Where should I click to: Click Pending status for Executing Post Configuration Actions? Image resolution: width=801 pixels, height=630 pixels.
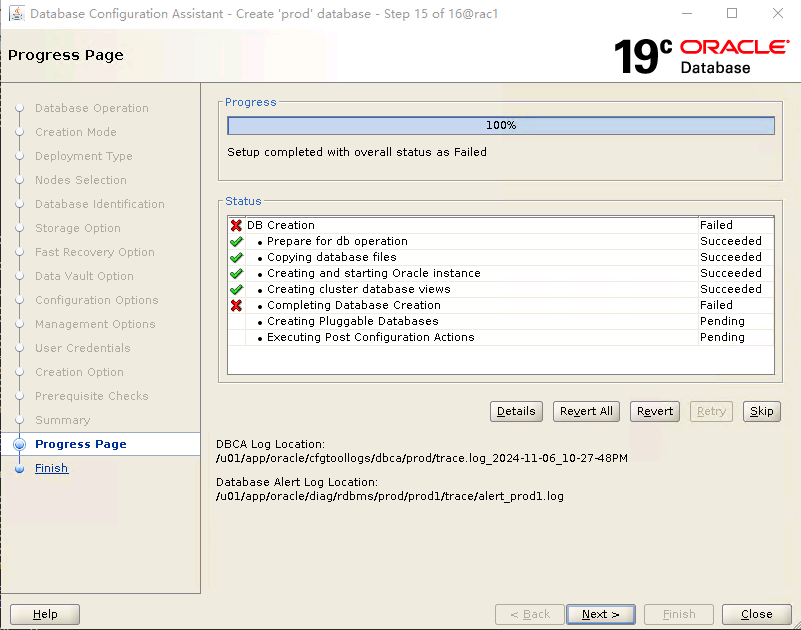722,337
